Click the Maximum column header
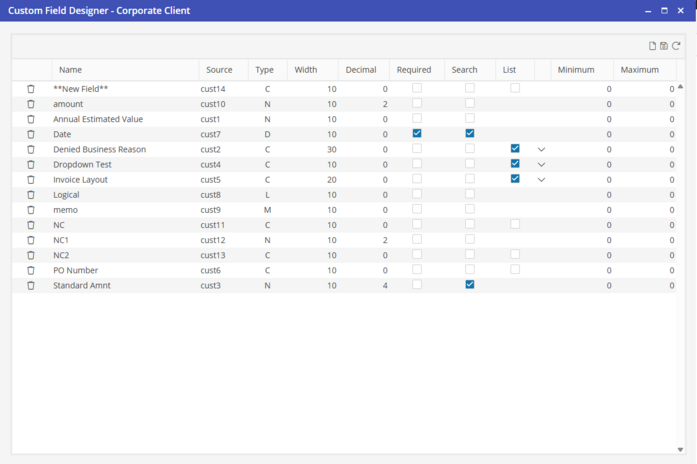697x464 pixels. [640, 70]
